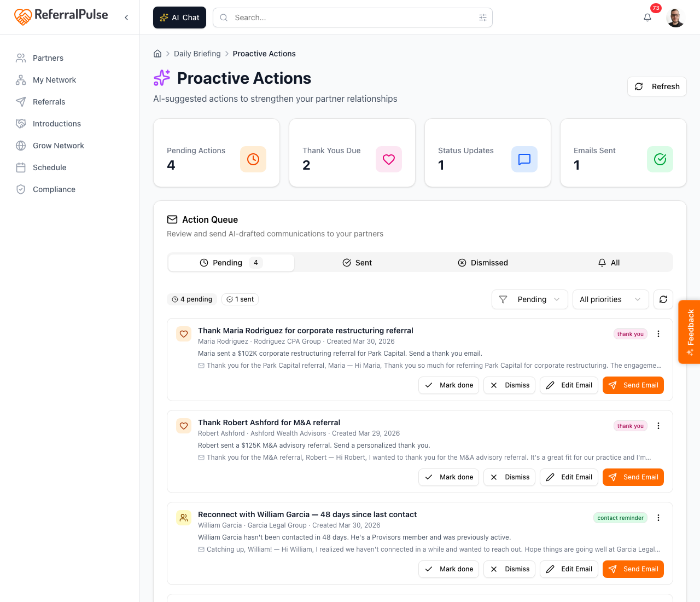Open more options for William Garcia action
Image resolution: width=700 pixels, height=602 pixels.
tap(658, 518)
